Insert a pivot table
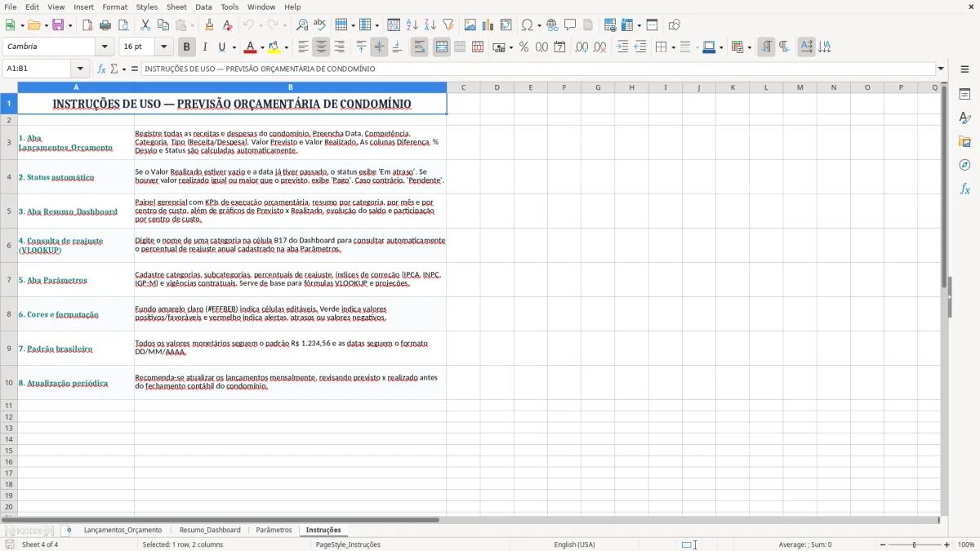Screen dimensions: 980x551 (506, 25)
